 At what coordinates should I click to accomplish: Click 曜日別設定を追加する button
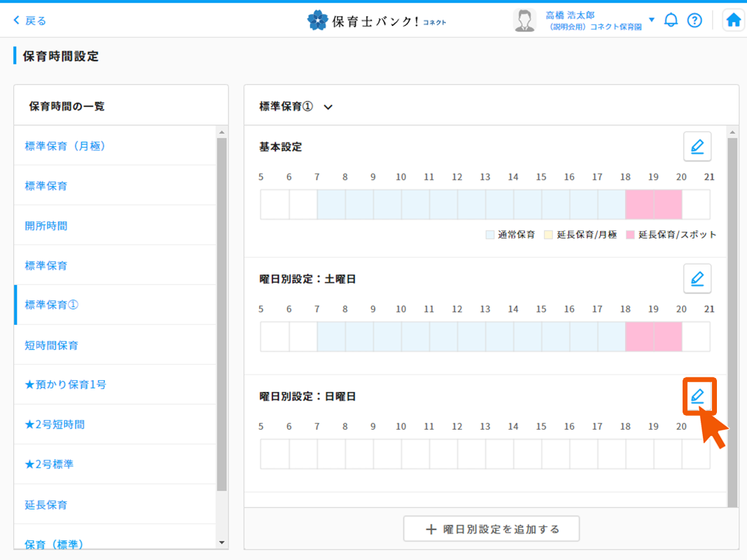[x=491, y=529]
